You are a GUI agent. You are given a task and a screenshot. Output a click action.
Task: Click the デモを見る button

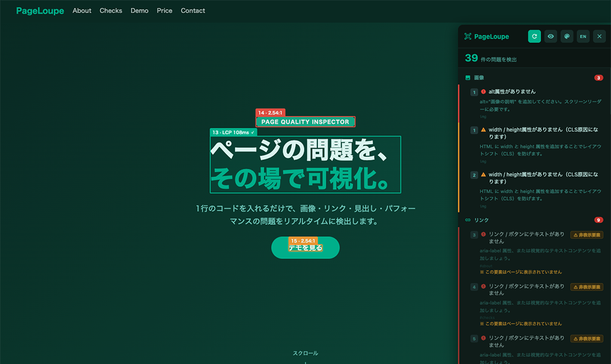click(x=305, y=248)
